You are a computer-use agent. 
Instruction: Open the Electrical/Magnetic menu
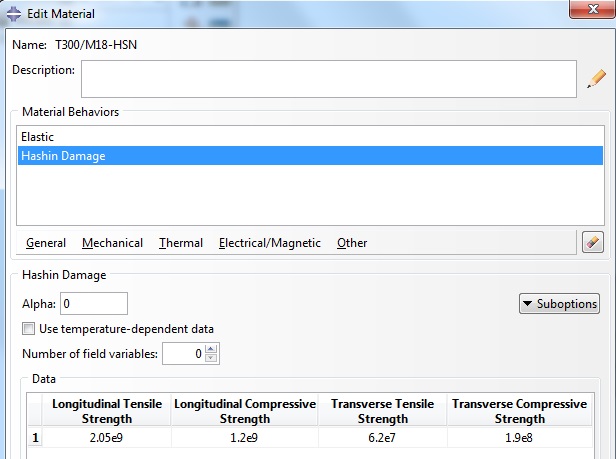click(269, 243)
